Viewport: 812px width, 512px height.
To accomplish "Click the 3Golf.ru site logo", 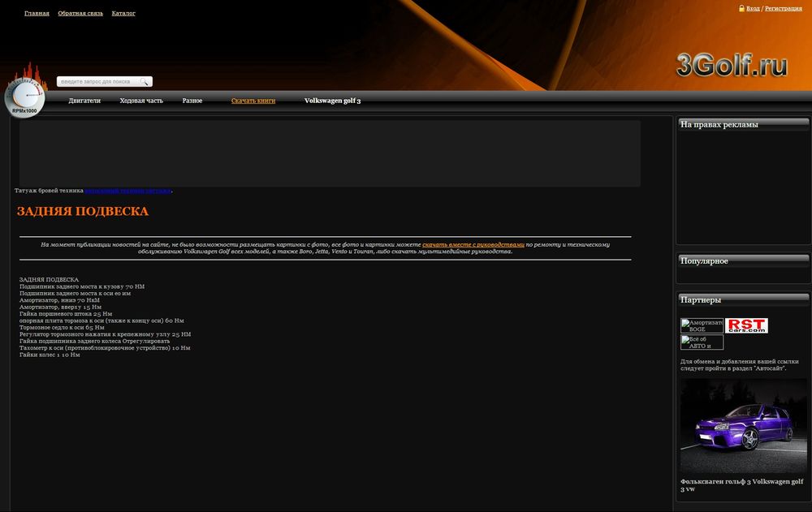I will click(732, 65).
